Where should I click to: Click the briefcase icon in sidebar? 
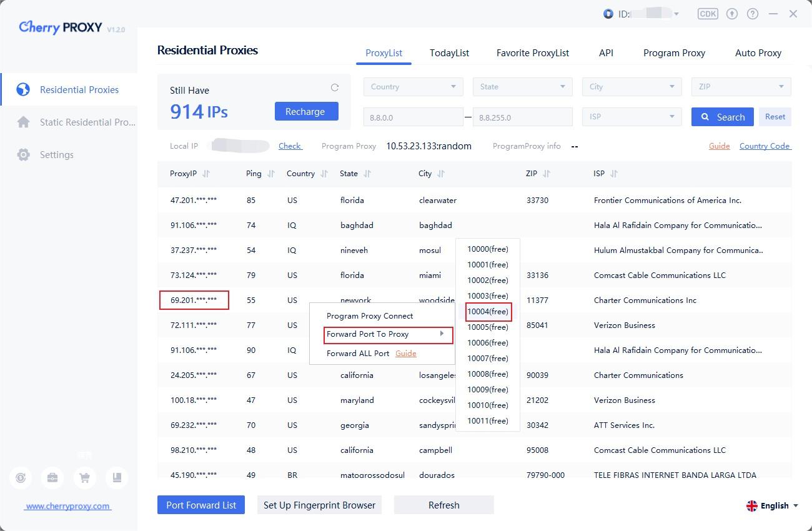[52, 478]
